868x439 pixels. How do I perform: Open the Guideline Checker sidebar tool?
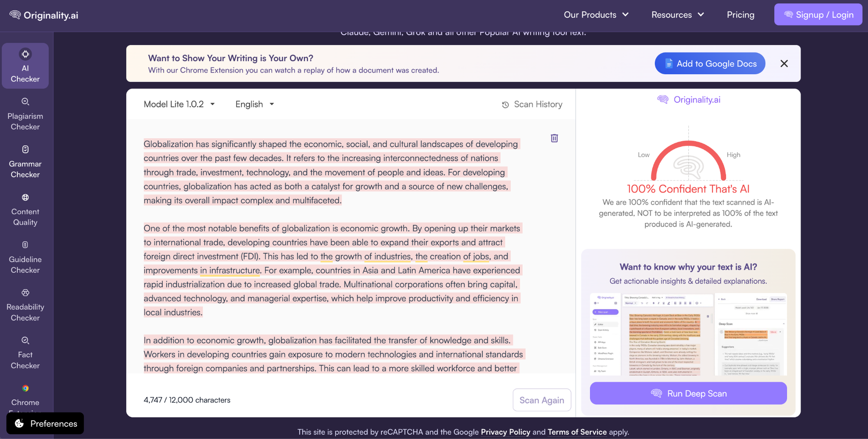pyautogui.click(x=25, y=257)
